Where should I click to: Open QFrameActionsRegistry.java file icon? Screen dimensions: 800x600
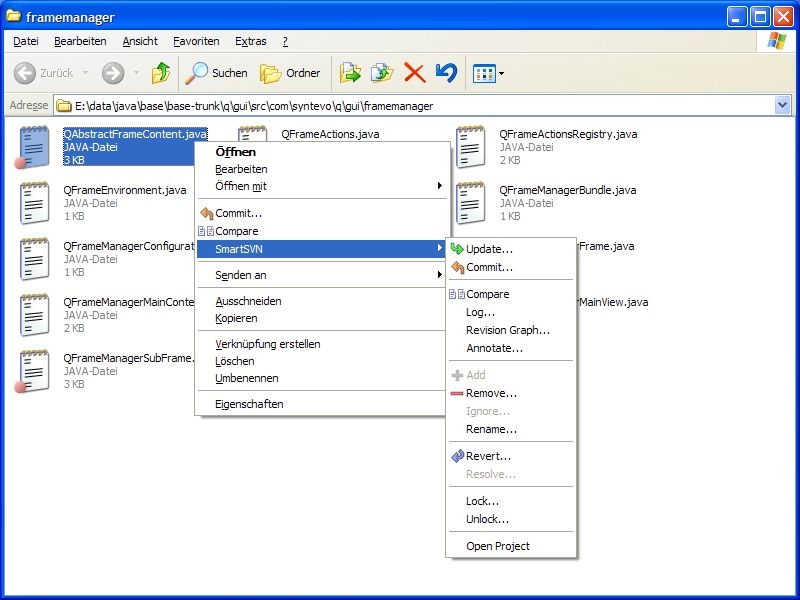[470, 146]
